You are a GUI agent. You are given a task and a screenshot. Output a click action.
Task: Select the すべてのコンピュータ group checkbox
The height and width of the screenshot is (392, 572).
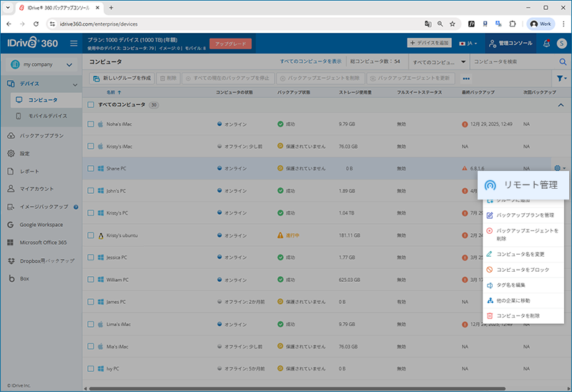(x=91, y=104)
